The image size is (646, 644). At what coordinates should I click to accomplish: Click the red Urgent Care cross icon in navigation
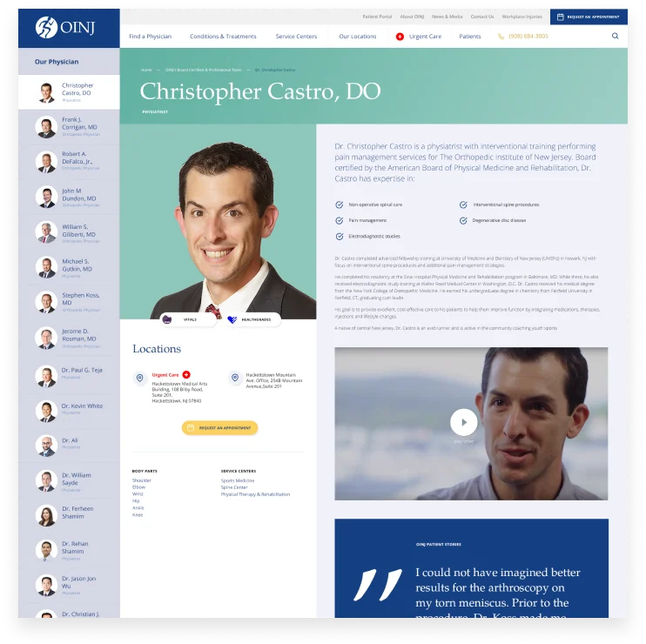(x=400, y=37)
